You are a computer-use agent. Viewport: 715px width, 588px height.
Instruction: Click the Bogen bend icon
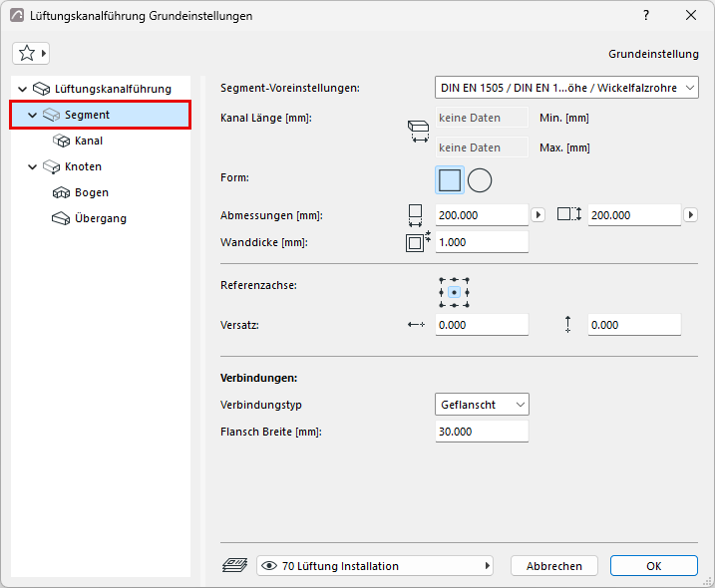coord(61,192)
